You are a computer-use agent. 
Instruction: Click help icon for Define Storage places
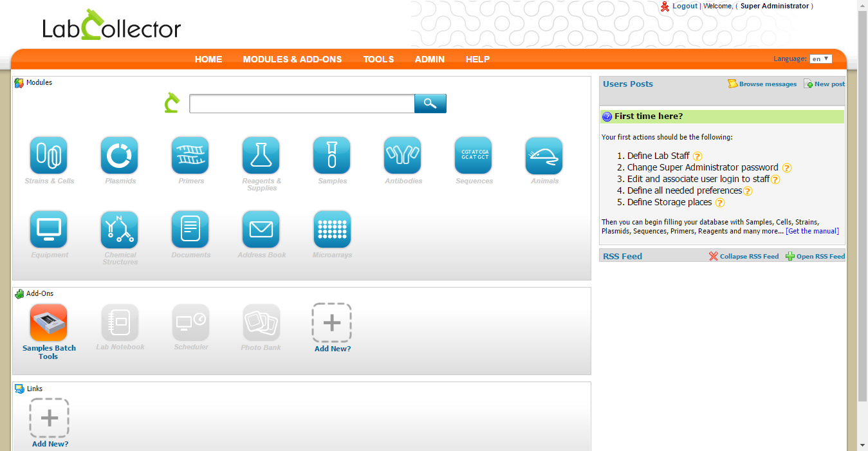pos(720,203)
